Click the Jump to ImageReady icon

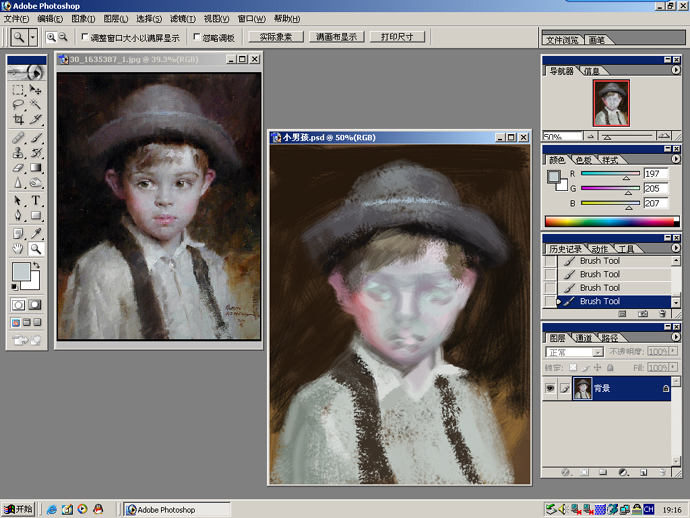pos(26,340)
